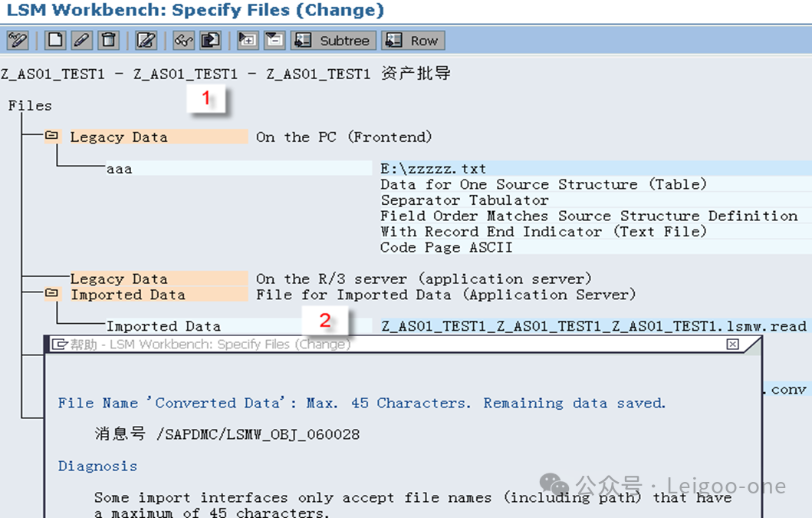Click the Delete trash can icon
Viewport: 812px width, 518px height.
[x=110, y=40]
